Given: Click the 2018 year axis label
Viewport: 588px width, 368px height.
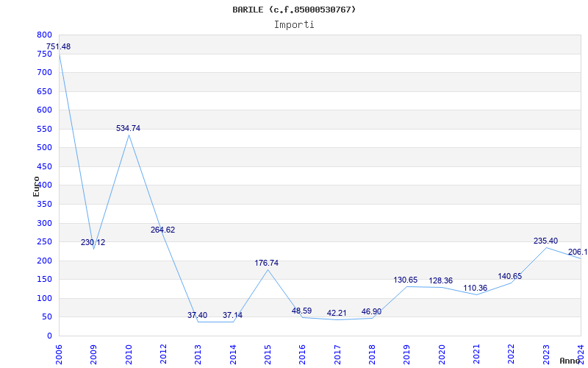Looking at the screenshot, I should [x=372, y=355].
